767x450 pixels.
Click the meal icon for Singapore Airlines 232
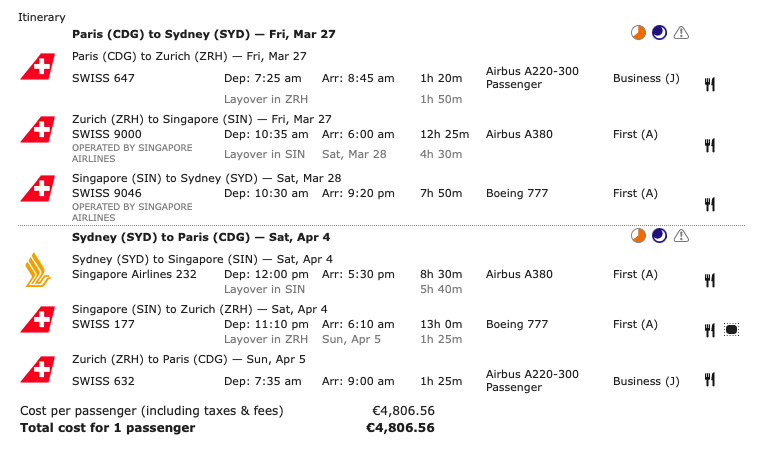click(710, 280)
